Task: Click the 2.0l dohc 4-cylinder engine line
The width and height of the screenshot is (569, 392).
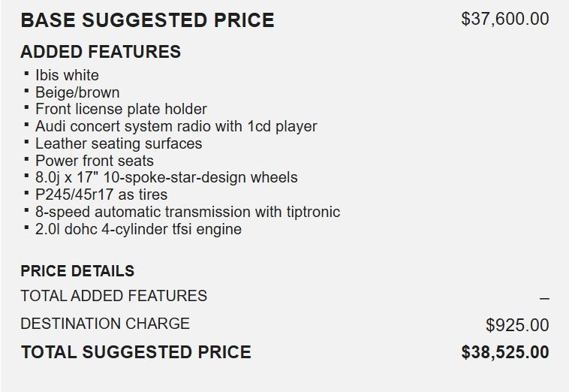Action: tap(138, 229)
